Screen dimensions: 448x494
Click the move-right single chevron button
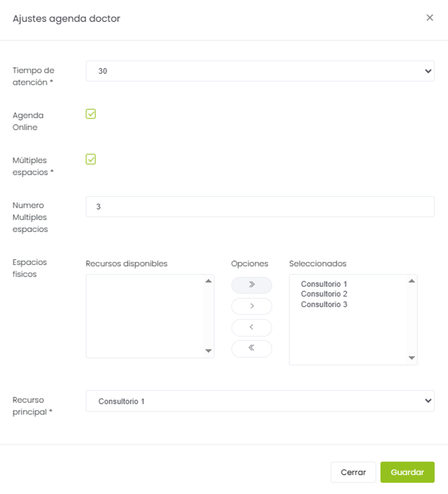click(251, 306)
